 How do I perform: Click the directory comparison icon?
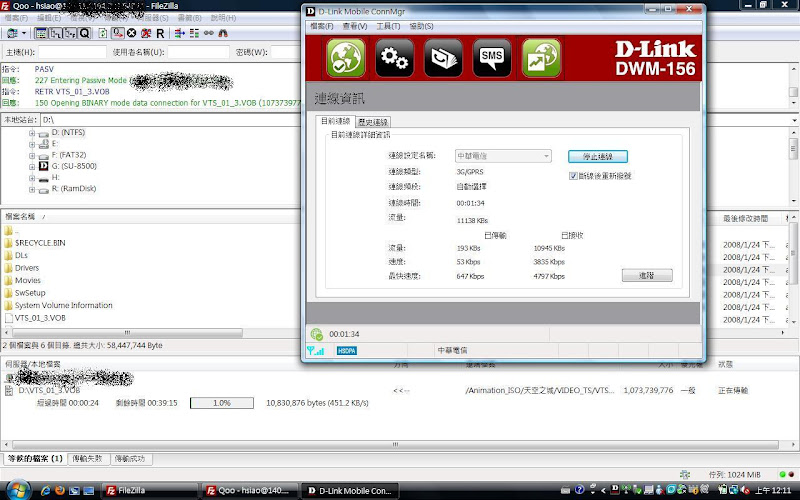(194, 33)
